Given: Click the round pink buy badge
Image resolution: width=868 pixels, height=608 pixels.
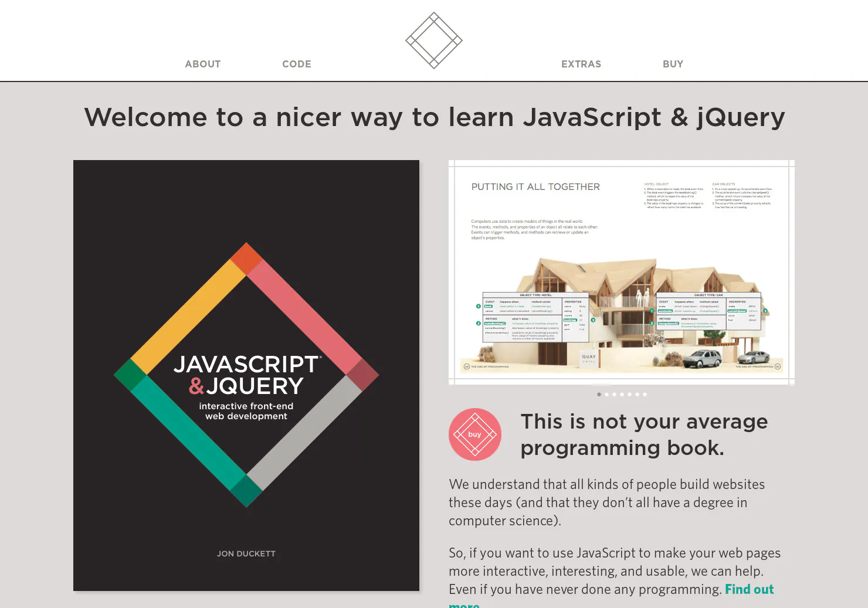Looking at the screenshot, I should (x=475, y=434).
